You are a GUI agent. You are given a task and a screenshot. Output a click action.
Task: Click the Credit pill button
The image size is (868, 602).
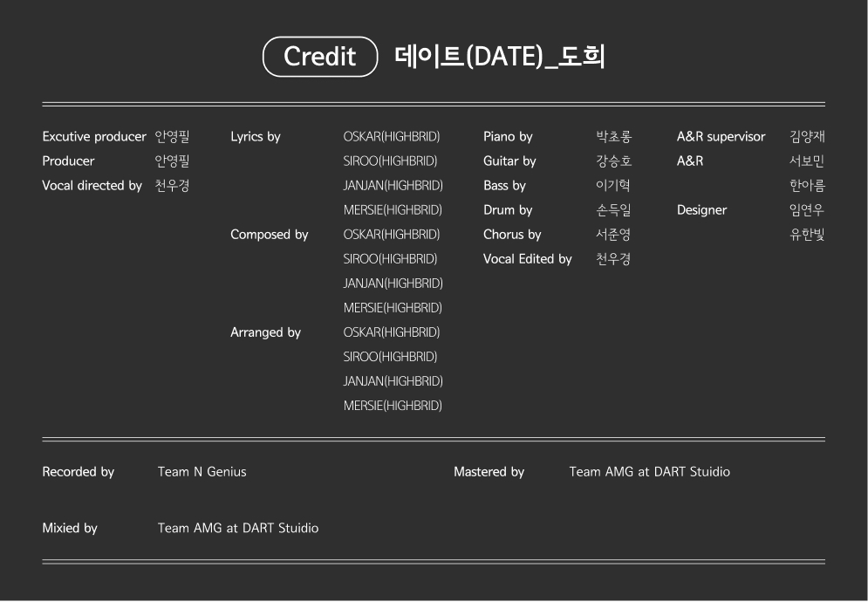click(320, 57)
